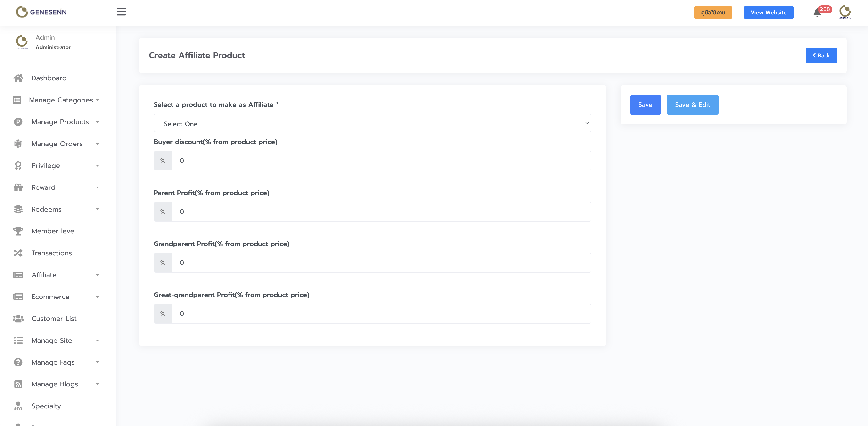The height and width of the screenshot is (426, 868).
Task: Expand the Affiliate sidebar submenu arrow
Action: pyautogui.click(x=97, y=275)
